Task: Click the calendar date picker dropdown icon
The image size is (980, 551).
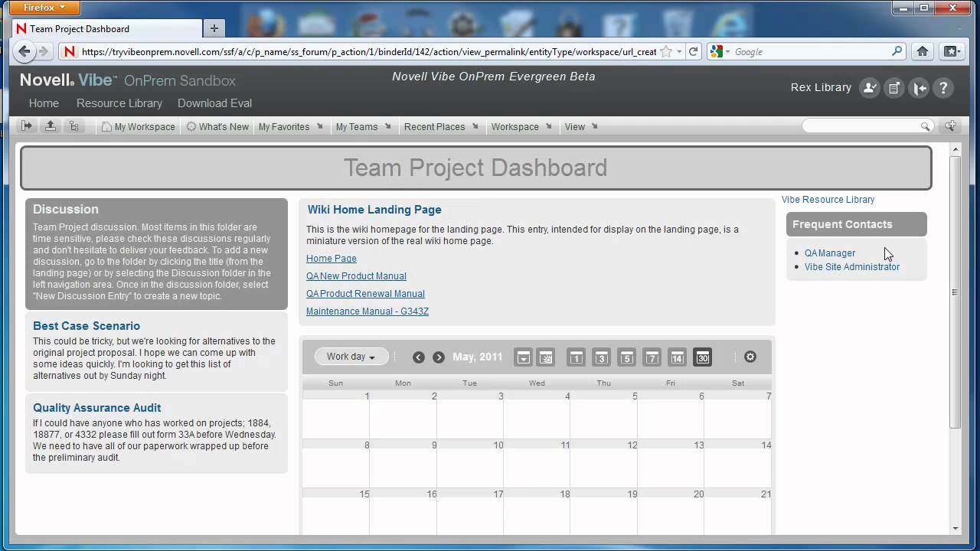Action: [523, 357]
